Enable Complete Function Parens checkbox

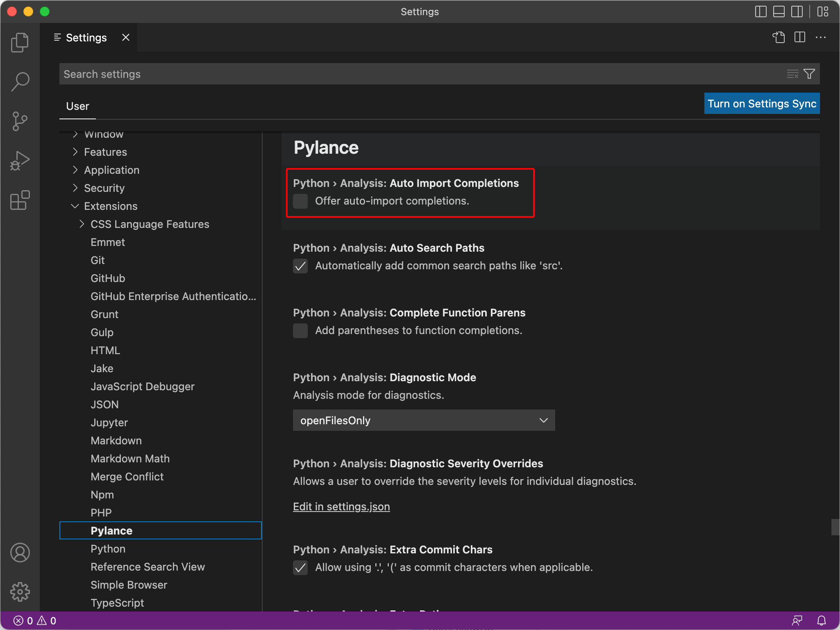point(300,331)
